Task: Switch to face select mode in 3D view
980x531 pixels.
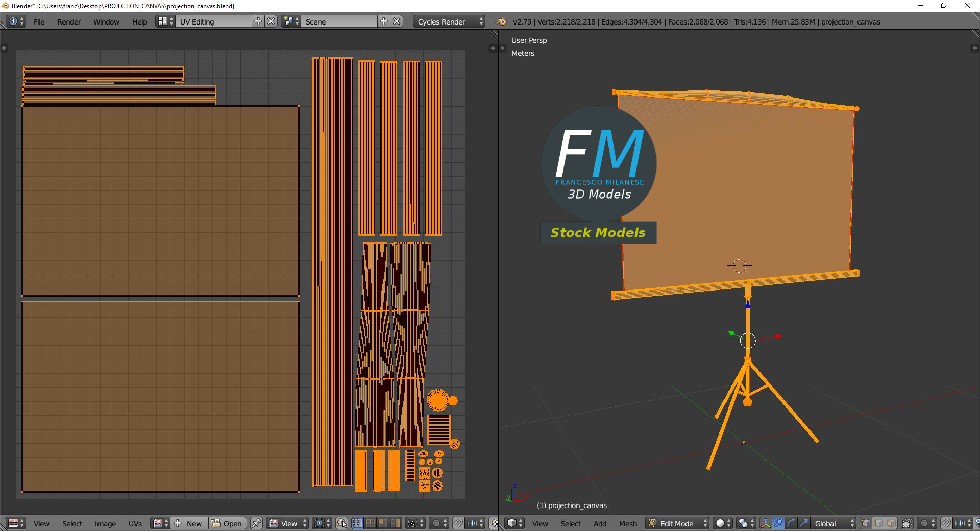Action: click(x=891, y=523)
